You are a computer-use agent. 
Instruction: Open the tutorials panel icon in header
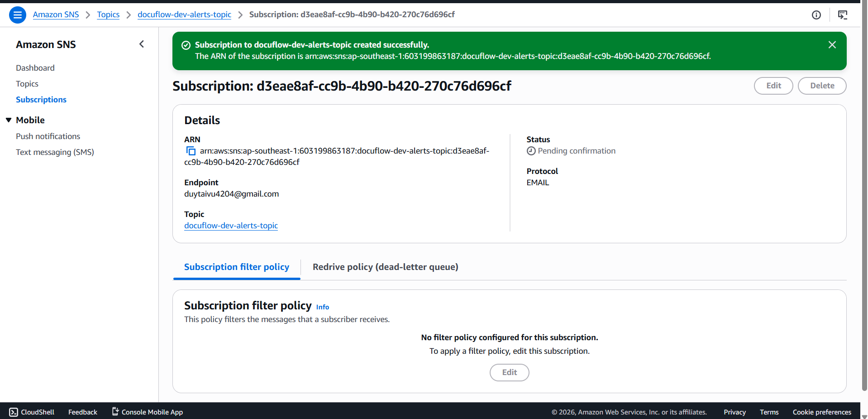click(x=843, y=15)
